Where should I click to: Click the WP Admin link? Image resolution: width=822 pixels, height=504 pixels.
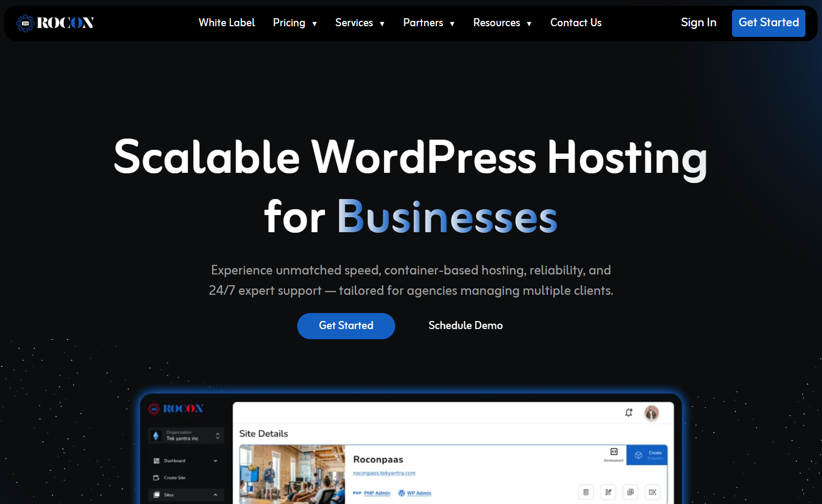click(419, 493)
